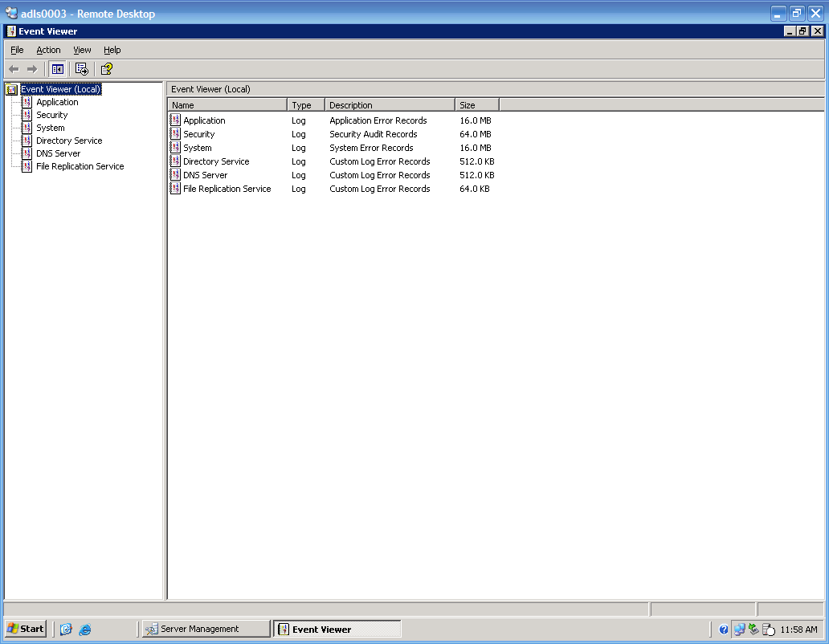Click the network connection tray icon
The image size is (829, 644).
coord(739,630)
